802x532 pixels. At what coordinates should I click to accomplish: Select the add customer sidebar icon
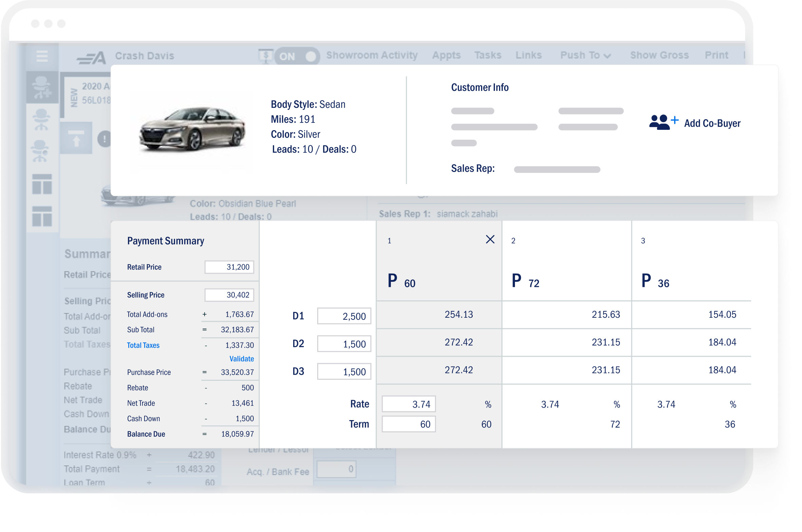pyautogui.click(x=42, y=87)
